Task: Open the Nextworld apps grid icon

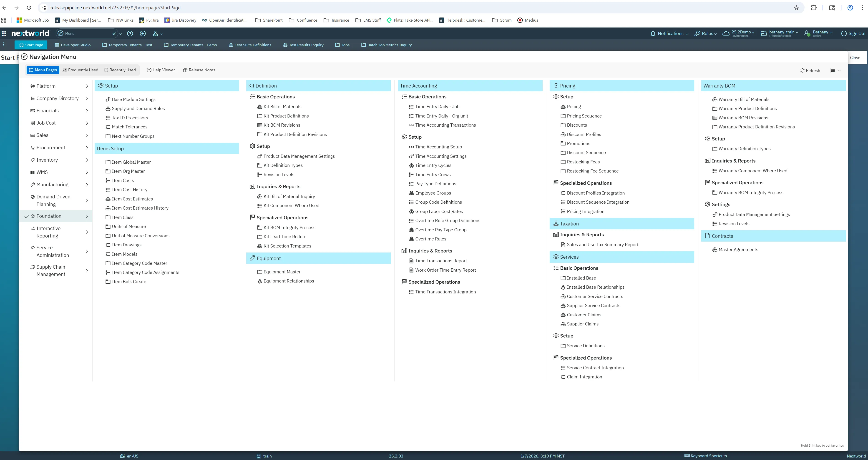Action: tap(4, 33)
